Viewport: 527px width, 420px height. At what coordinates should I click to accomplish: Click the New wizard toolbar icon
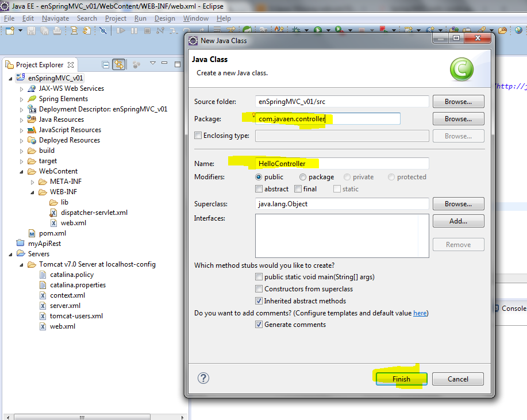[x=10, y=30]
